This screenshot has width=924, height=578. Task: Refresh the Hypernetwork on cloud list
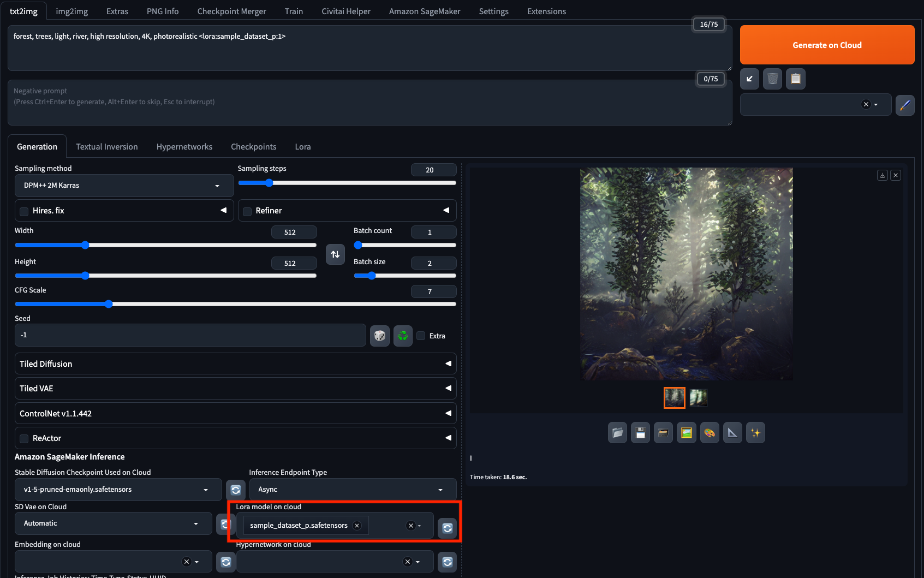pyautogui.click(x=447, y=562)
